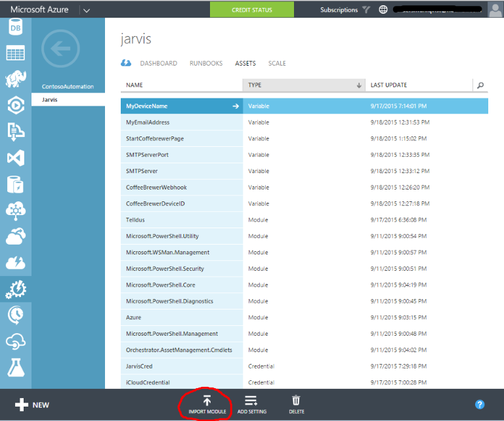The image size is (504, 421).
Task: Open the Cache cylinder sidebar icon
Action: tap(16, 184)
